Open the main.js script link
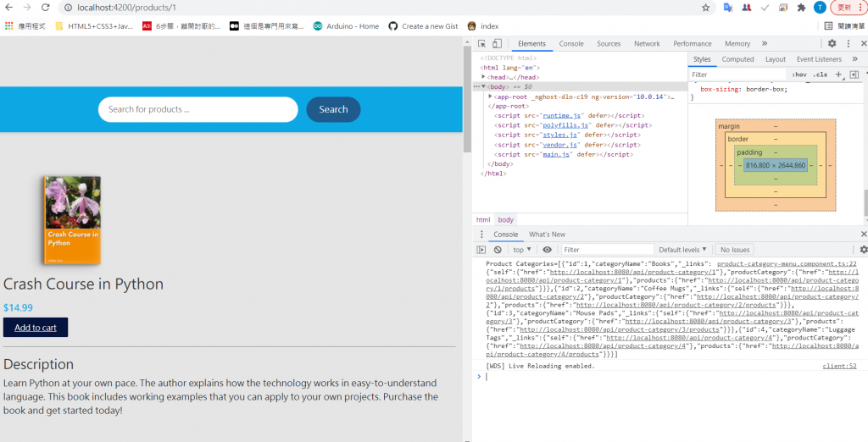 [556, 154]
